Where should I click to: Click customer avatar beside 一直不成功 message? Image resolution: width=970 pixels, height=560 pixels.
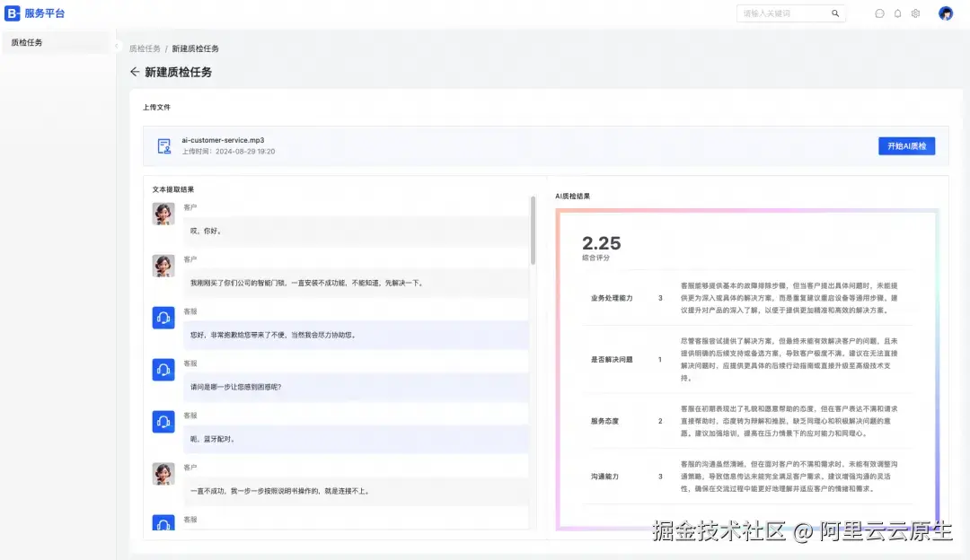click(x=163, y=474)
